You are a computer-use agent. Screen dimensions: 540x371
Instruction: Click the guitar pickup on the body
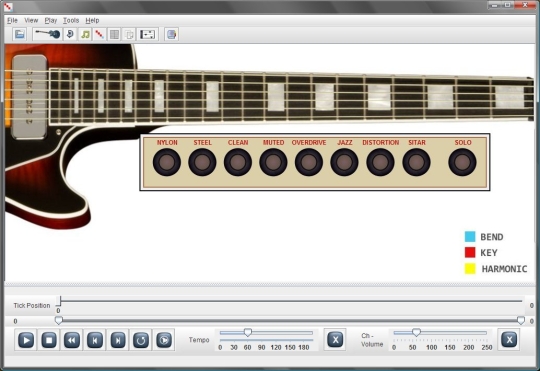29,97
